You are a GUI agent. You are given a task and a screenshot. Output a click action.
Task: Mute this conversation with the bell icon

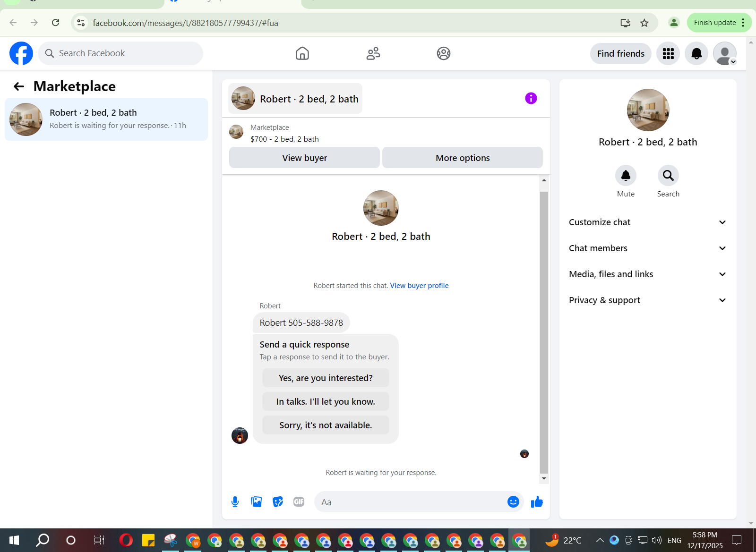pyautogui.click(x=626, y=176)
